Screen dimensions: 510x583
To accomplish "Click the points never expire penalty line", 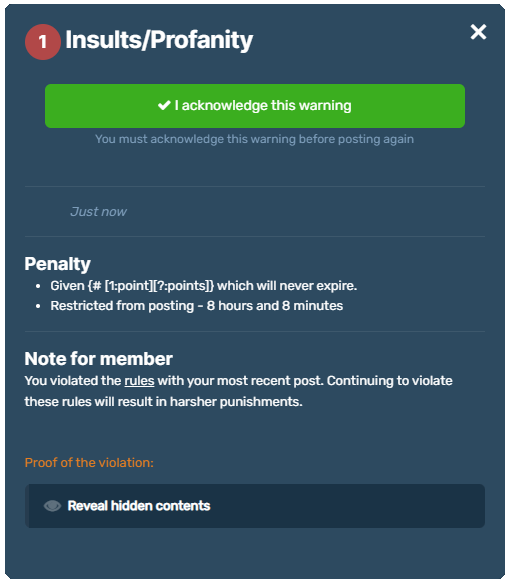I will click(x=204, y=286).
